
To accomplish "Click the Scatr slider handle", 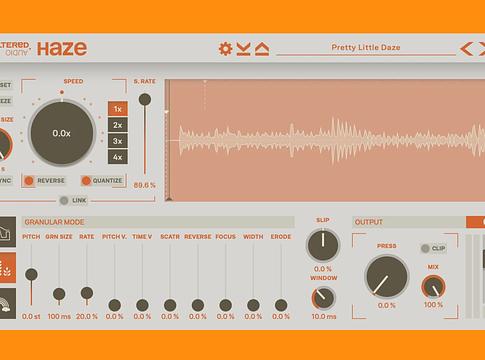I will coord(170,305).
